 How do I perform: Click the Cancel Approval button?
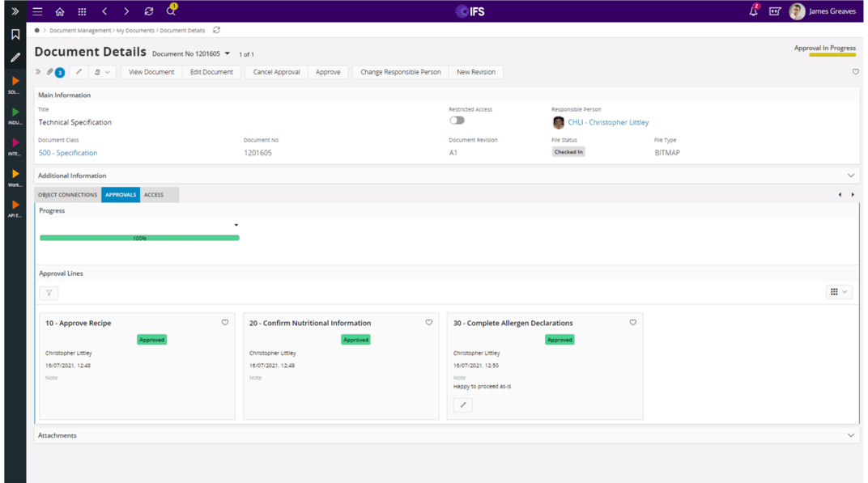[276, 72]
